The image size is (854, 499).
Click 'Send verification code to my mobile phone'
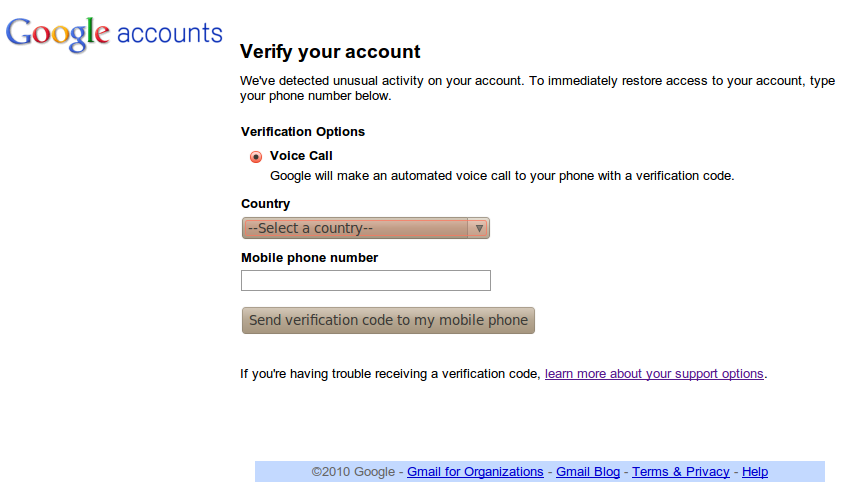pos(388,320)
